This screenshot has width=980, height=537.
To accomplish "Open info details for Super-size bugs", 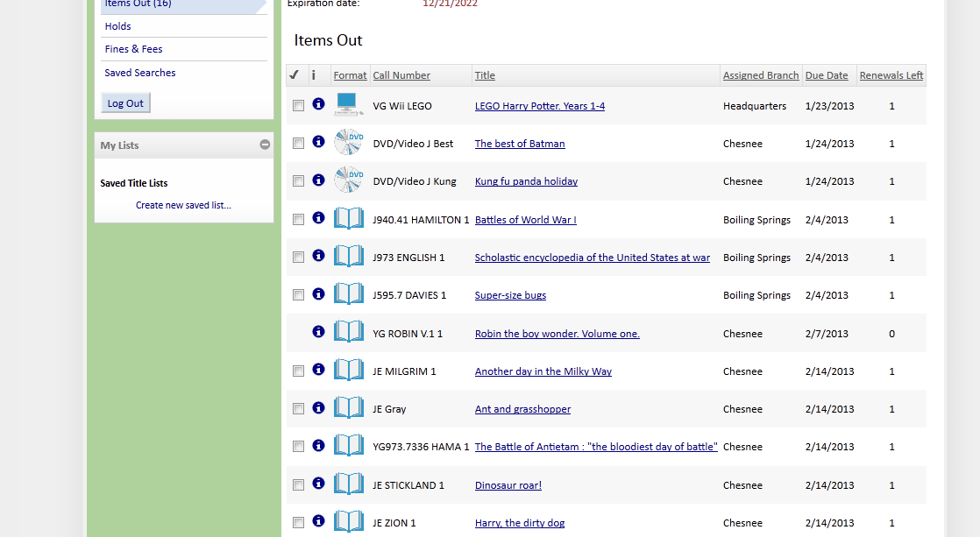I will [318, 293].
